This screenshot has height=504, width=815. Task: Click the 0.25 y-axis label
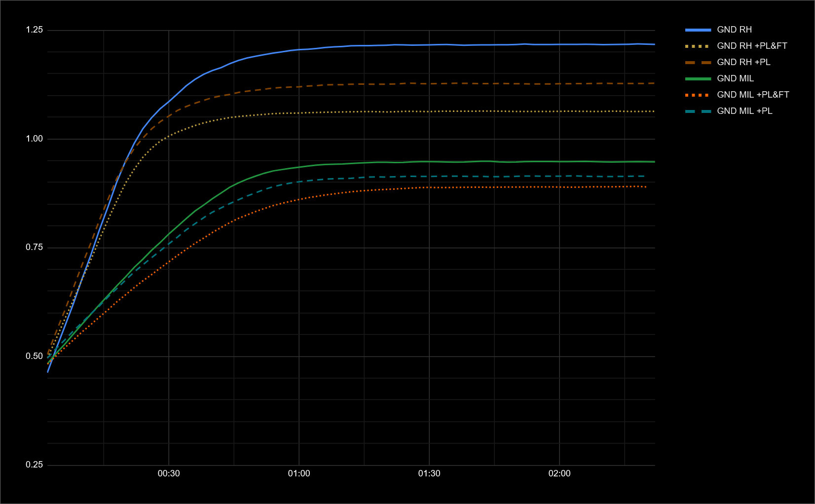35,465
